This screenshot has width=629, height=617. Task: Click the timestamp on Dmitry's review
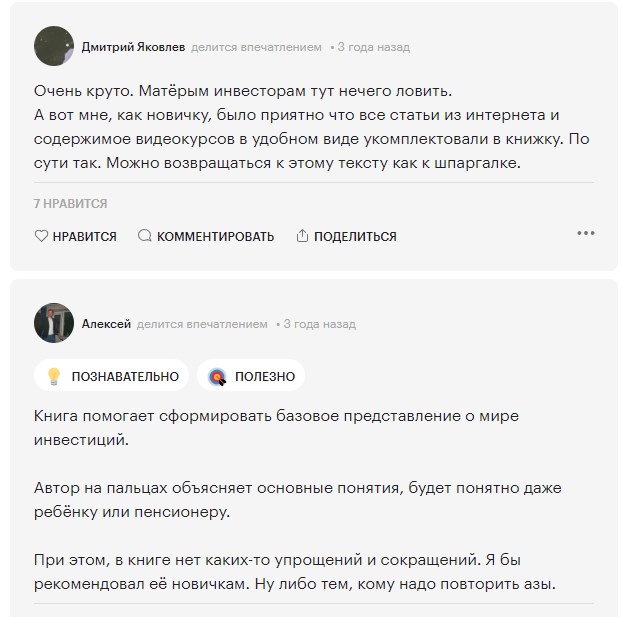point(374,47)
